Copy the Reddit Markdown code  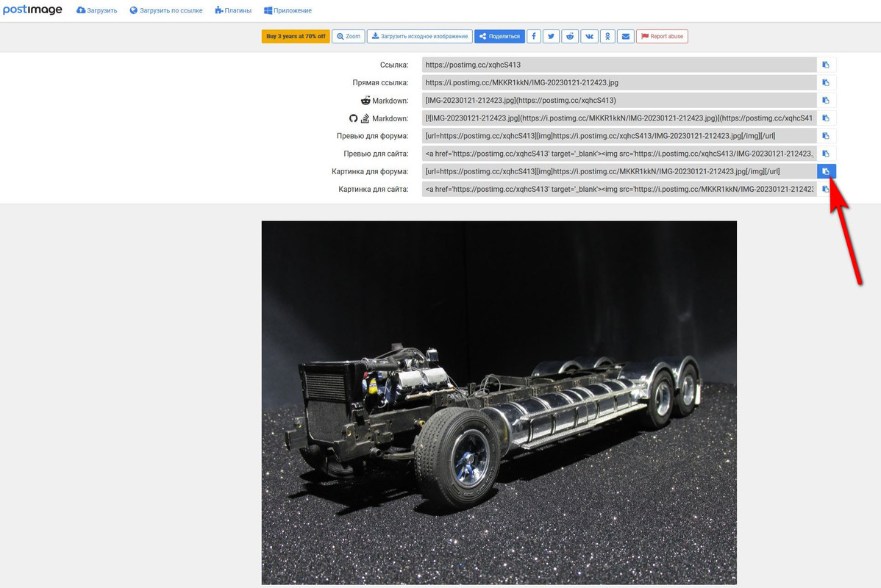826,101
